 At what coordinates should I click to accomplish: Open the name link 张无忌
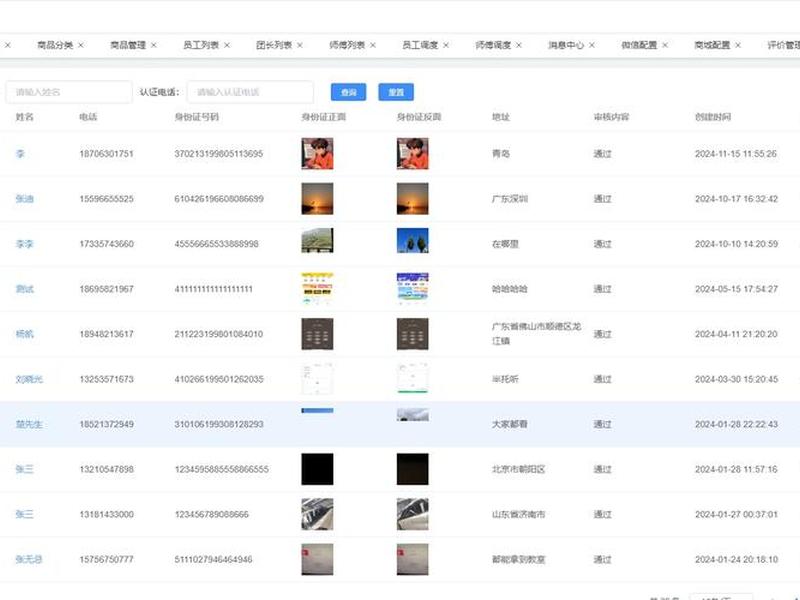coord(29,559)
